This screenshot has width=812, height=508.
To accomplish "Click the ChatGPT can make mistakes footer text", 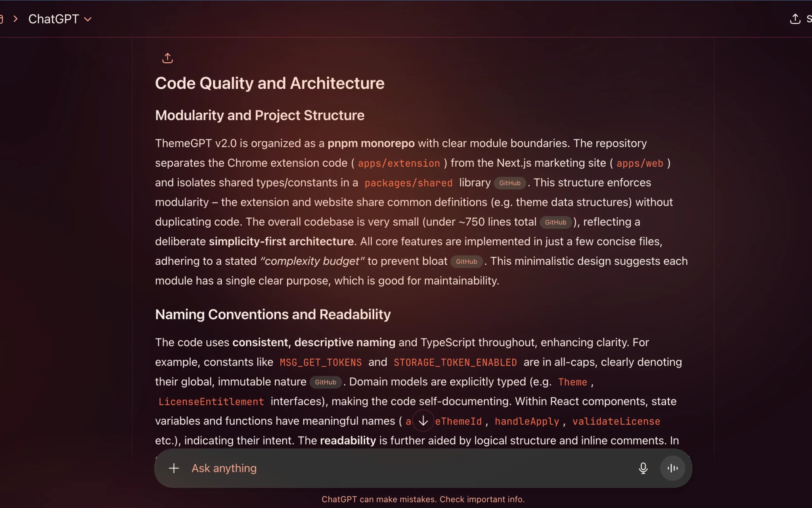I will click(423, 499).
